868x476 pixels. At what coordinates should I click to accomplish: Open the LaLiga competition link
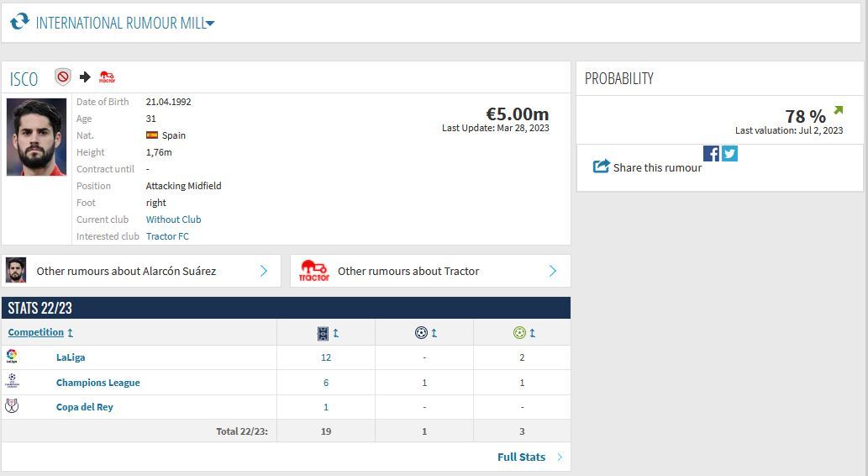click(71, 357)
